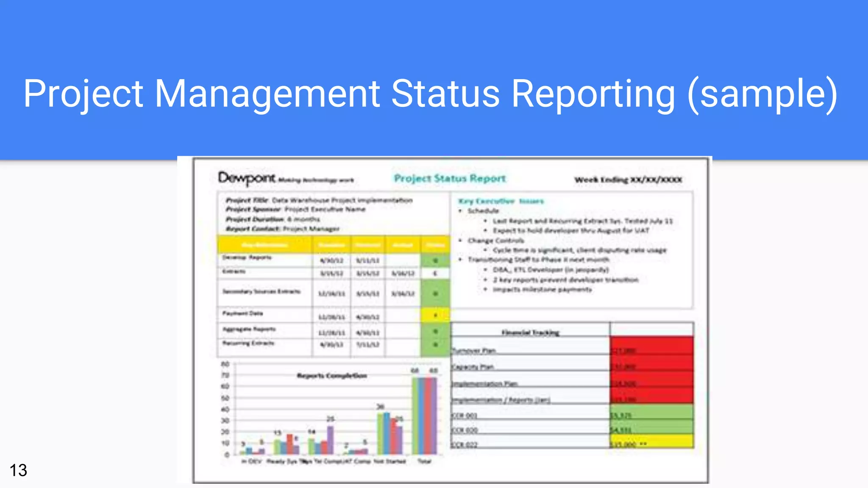
Task: Click the yellow milestone table header row
Action: (x=333, y=245)
